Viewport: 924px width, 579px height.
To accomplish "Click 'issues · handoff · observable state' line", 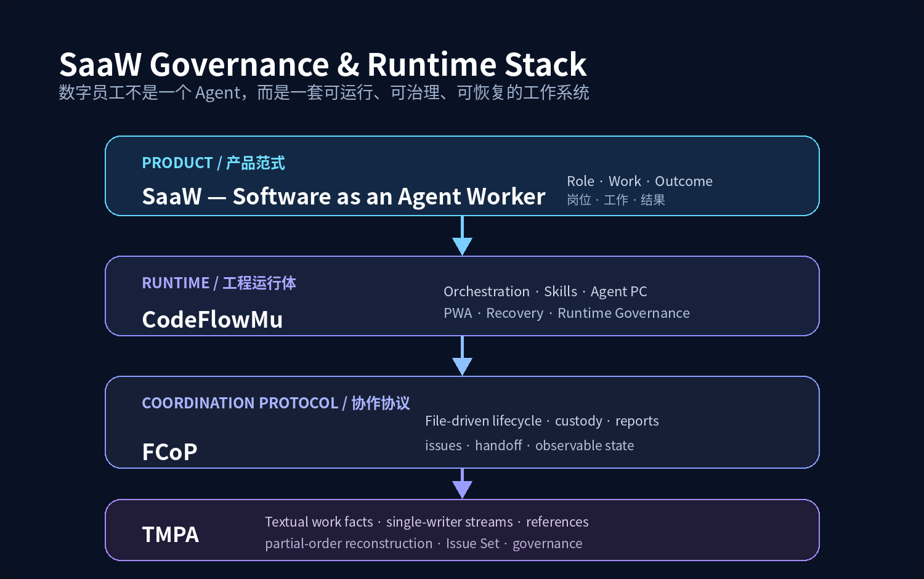I will [x=529, y=445].
